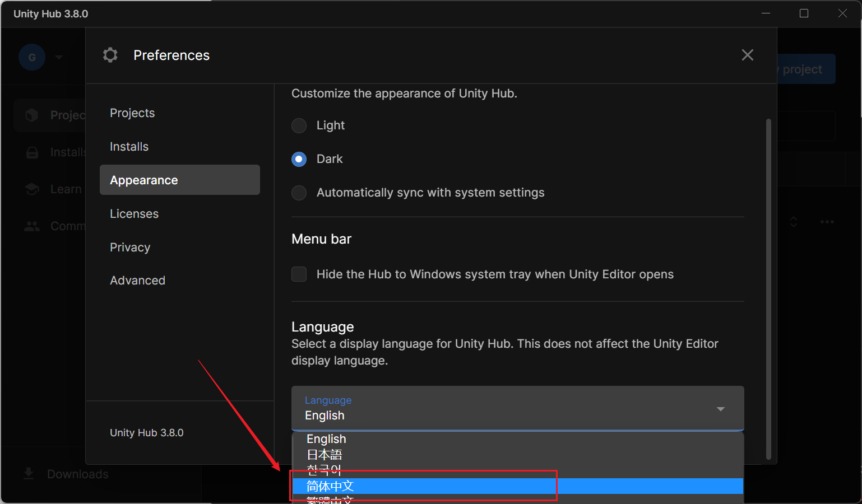Click the three-dot more options icon
The width and height of the screenshot is (862, 504).
pyautogui.click(x=827, y=222)
